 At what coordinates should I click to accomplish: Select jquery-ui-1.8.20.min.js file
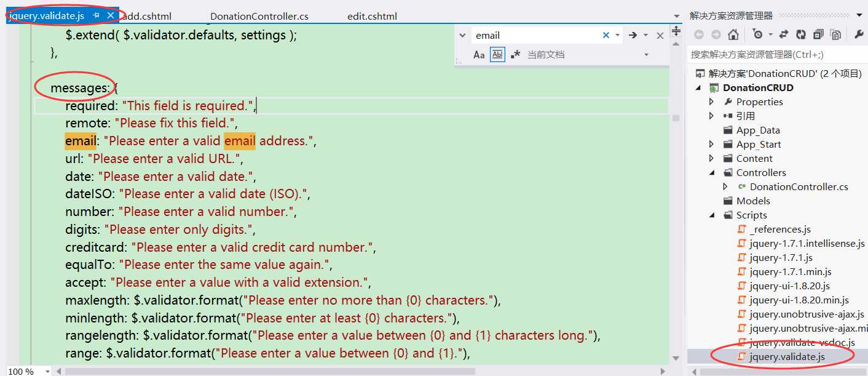(799, 300)
